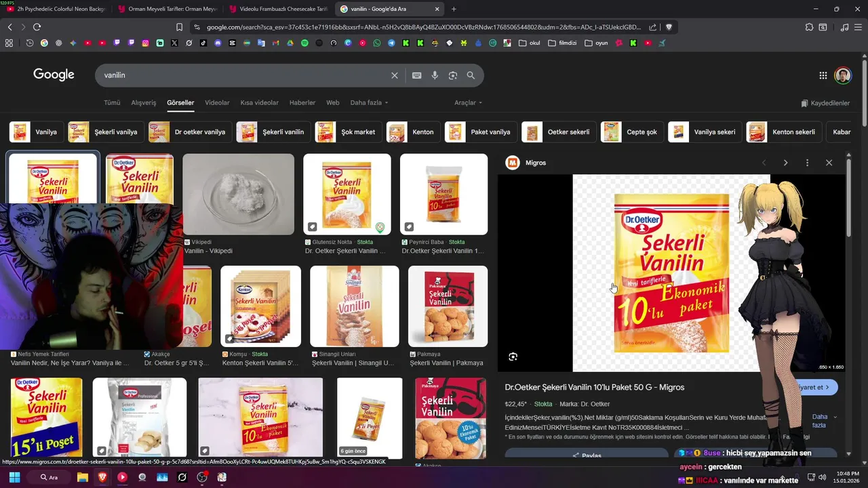Filter by Cepte şok chip
Image resolution: width=868 pixels, height=488 pixels.
tap(631, 132)
